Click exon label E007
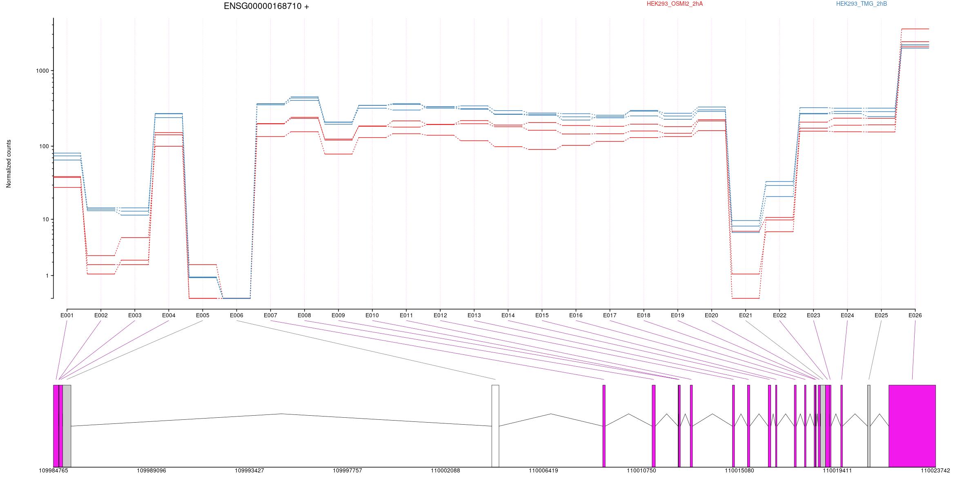980x490 pixels. click(270, 315)
